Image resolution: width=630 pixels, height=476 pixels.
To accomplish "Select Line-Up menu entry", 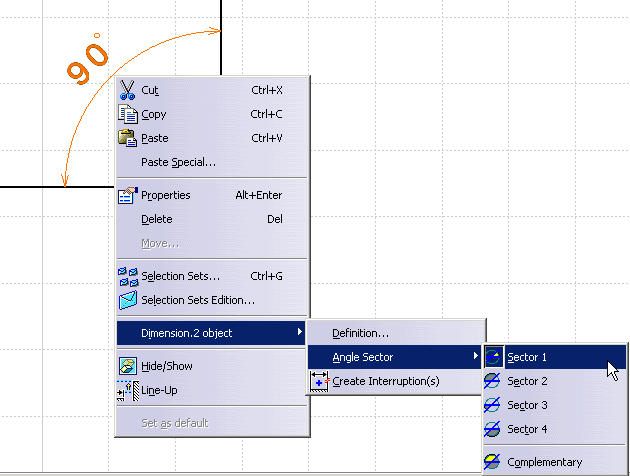I will pyautogui.click(x=212, y=390).
